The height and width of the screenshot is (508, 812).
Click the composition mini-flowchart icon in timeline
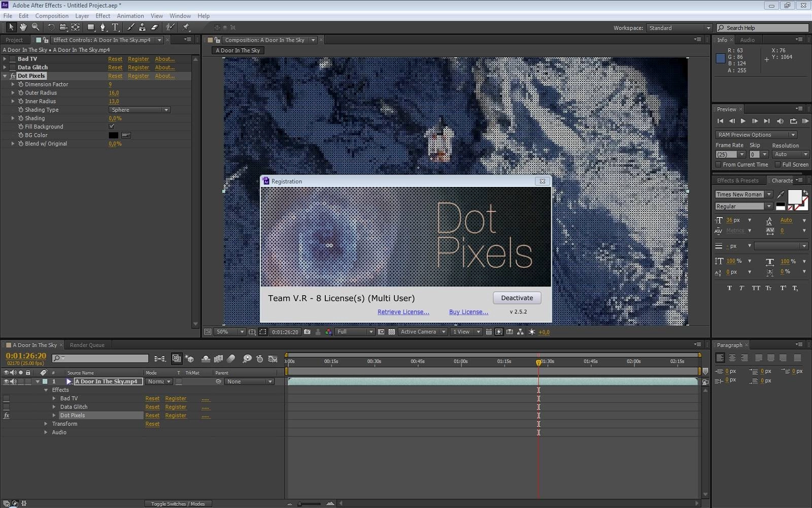(160, 359)
